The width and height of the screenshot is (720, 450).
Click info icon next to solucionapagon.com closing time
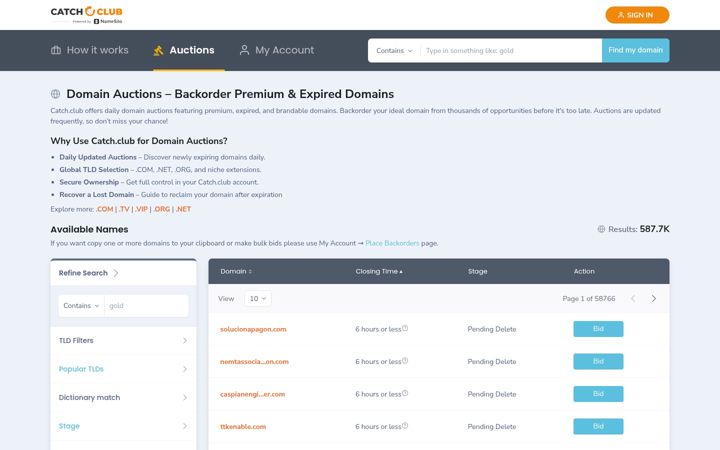pyautogui.click(x=405, y=328)
